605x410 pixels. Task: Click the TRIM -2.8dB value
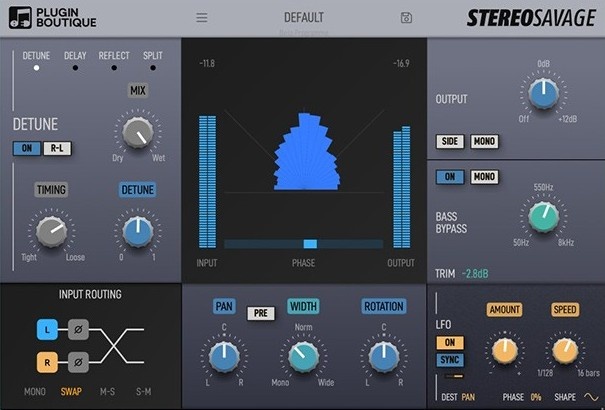[x=475, y=274]
